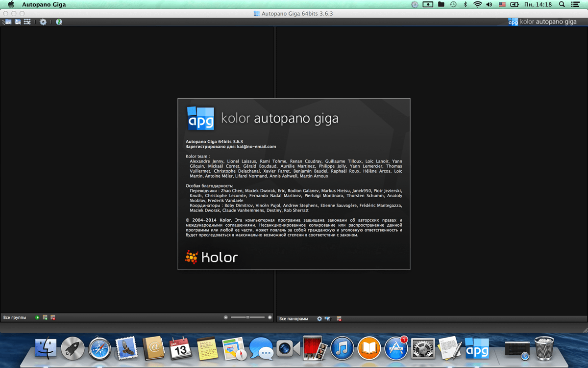
Task: Open Photo Booth from the Dock
Action: pos(315,349)
